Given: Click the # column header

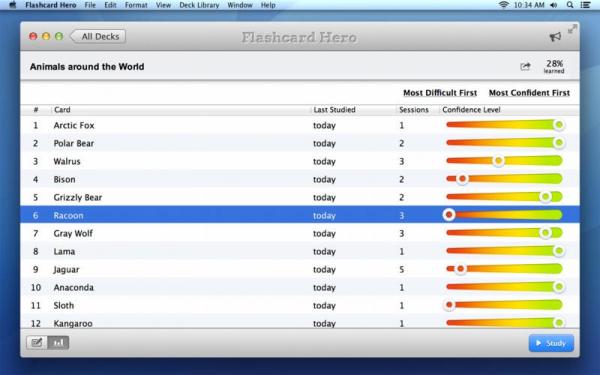Looking at the screenshot, I should click(x=36, y=110).
